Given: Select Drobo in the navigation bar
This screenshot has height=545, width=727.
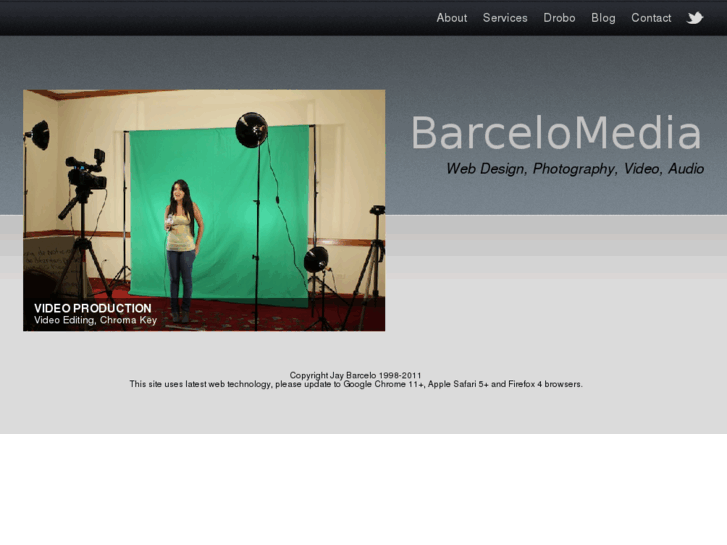Looking at the screenshot, I should tap(559, 18).
